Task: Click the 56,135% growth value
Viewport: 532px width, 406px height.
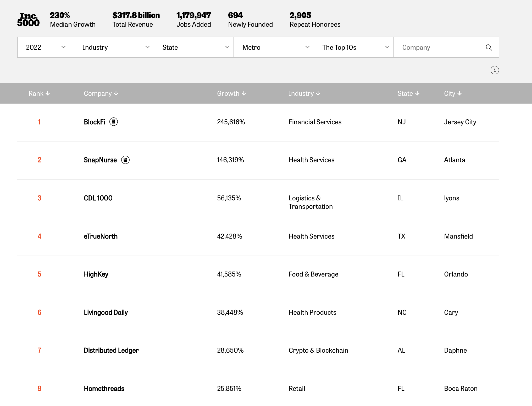Action: click(x=229, y=198)
